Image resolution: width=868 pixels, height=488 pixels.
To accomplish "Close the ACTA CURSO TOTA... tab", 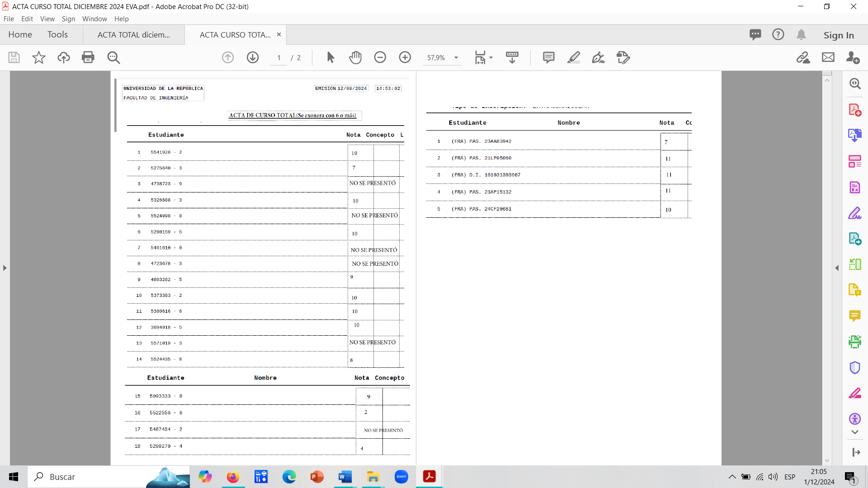I will 279,34.
